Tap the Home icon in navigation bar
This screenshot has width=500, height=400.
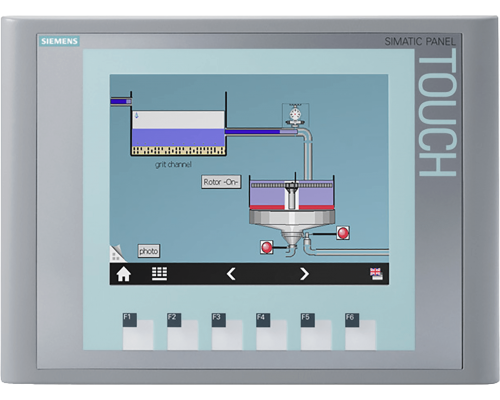(x=123, y=274)
